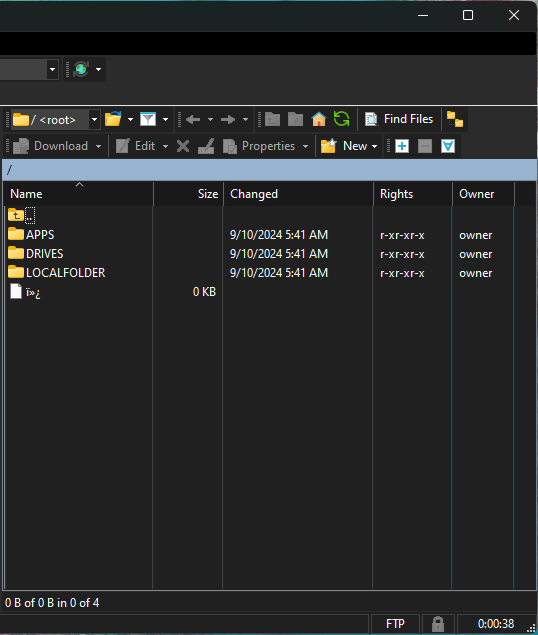
Task: Click the globe synchronize icon
Action: [81, 69]
